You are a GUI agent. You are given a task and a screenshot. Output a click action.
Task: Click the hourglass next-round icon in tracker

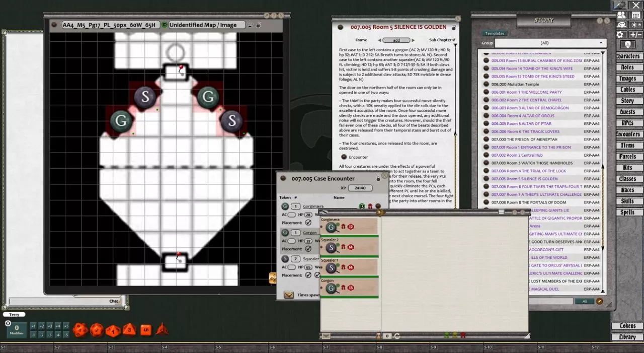378,335
